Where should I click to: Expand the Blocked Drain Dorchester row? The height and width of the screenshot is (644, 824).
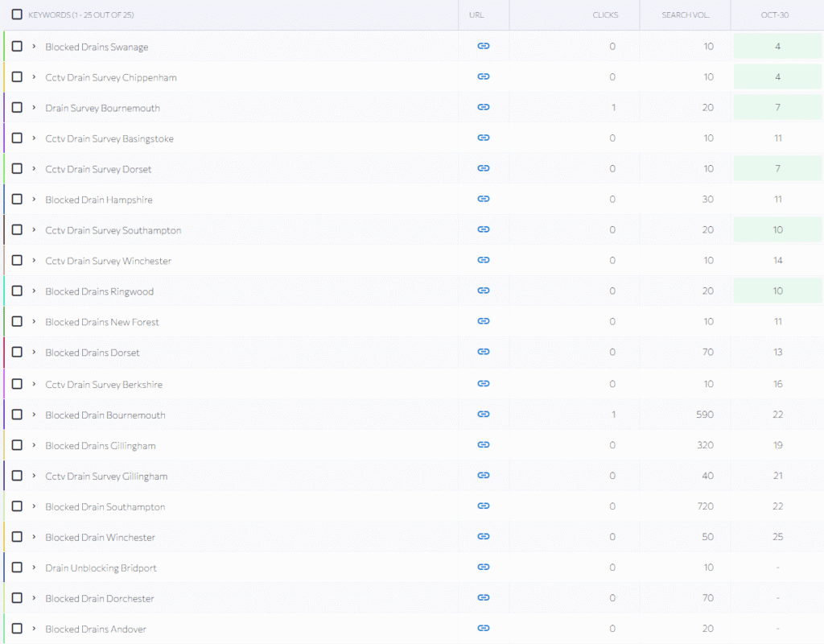34,597
